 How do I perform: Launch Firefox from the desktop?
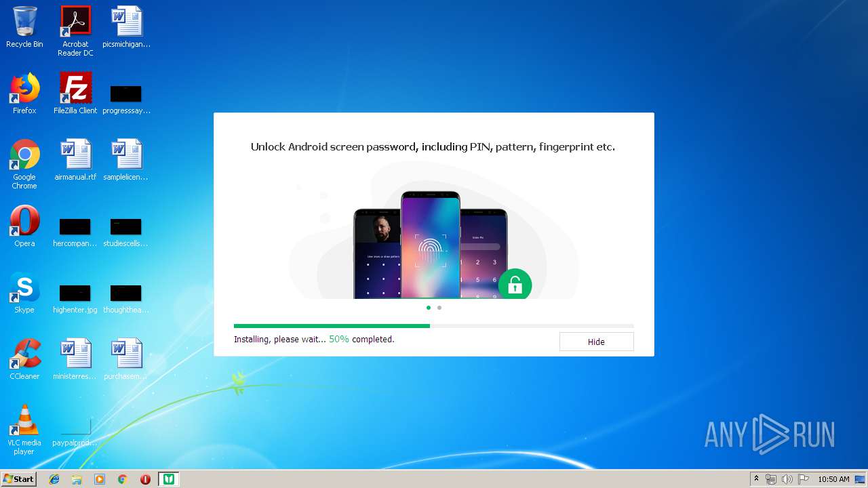point(24,94)
